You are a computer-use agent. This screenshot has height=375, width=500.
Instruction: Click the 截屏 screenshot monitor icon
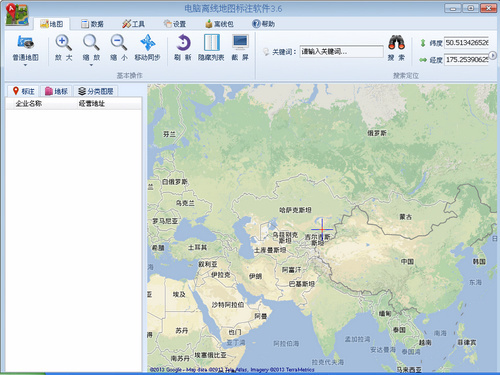pyautogui.click(x=240, y=43)
